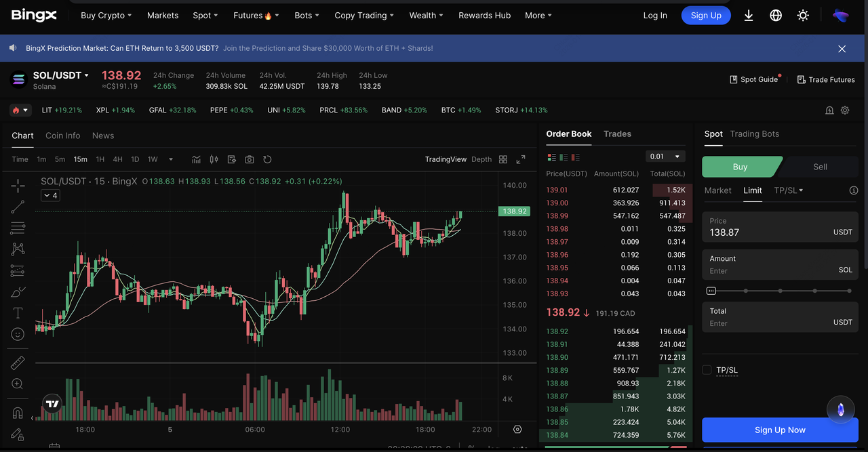Open the candle style selector icon
This screenshot has height=452, width=868.
(x=214, y=159)
